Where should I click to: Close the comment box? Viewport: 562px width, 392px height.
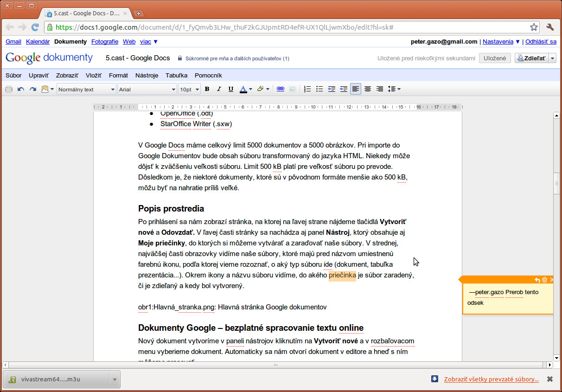point(551,280)
